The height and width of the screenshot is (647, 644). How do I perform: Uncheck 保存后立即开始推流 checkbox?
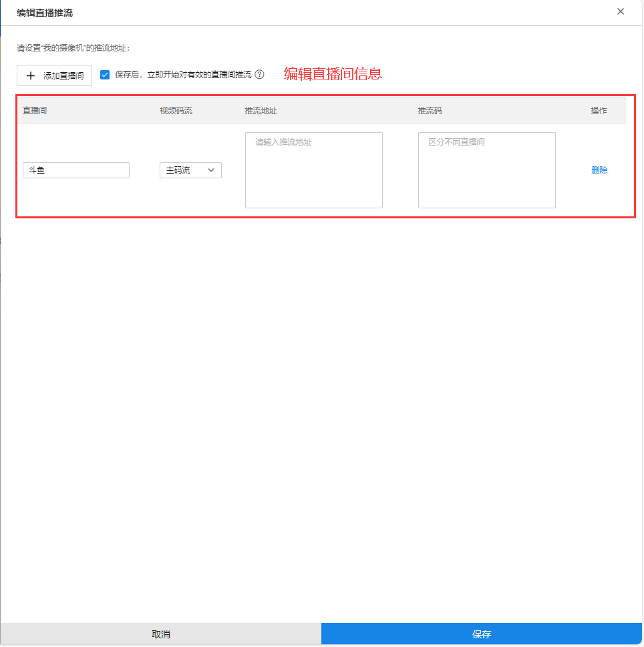(x=105, y=75)
